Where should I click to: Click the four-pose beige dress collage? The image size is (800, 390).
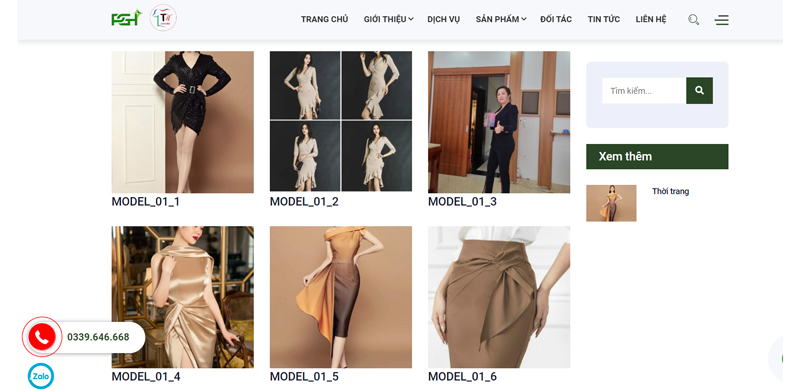coord(341,121)
